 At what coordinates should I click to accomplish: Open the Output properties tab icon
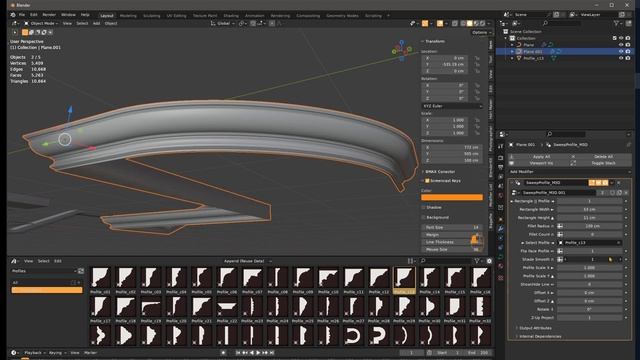[501, 167]
